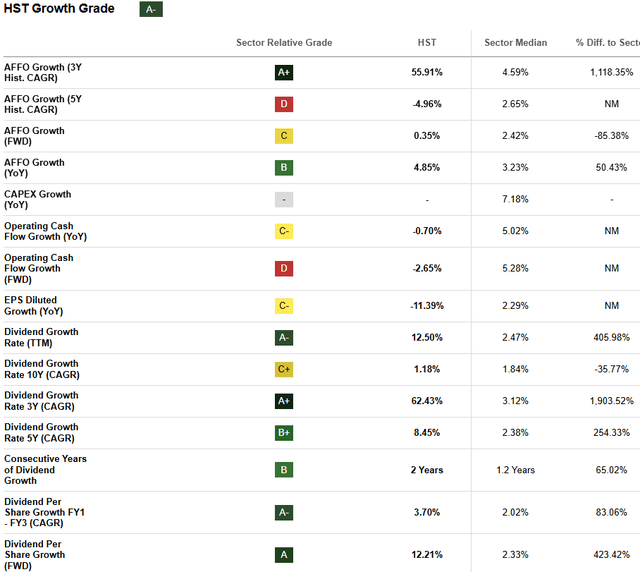This screenshot has width=640, height=572.
Task: Click A grade for Dividend Per Share FWD
Action: (x=284, y=555)
